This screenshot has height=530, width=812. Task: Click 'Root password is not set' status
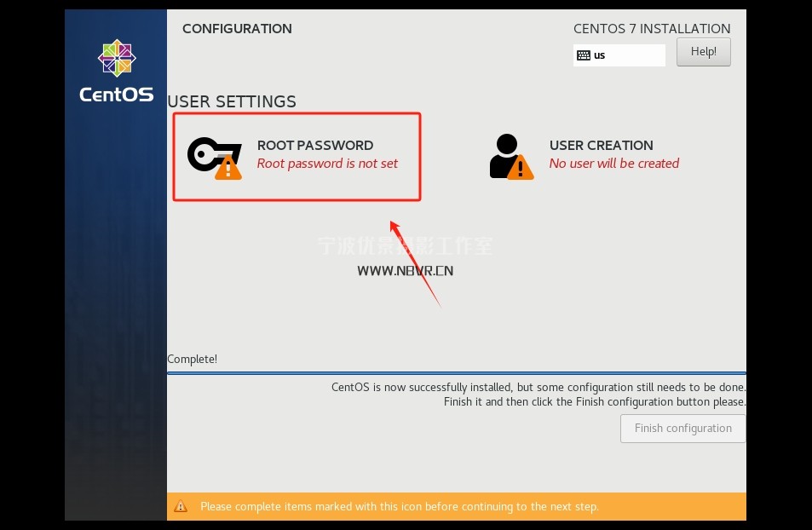[x=327, y=164]
